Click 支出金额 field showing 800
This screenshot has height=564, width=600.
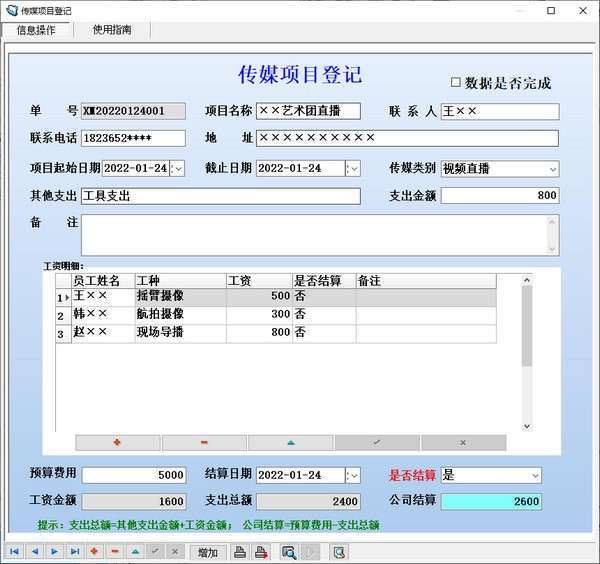tap(500, 196)
